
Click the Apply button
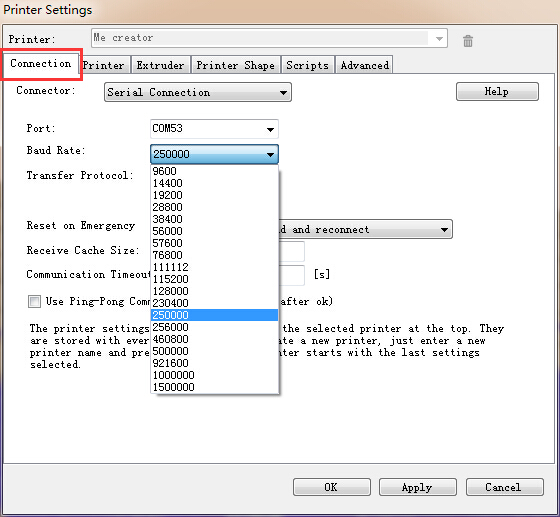pos(418,487)
